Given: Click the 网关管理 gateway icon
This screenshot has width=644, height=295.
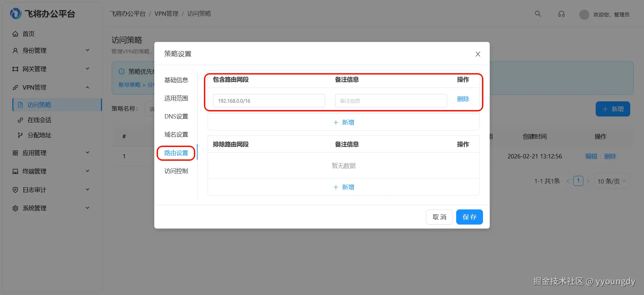Looking at the screenshot, I should (15, 69).
